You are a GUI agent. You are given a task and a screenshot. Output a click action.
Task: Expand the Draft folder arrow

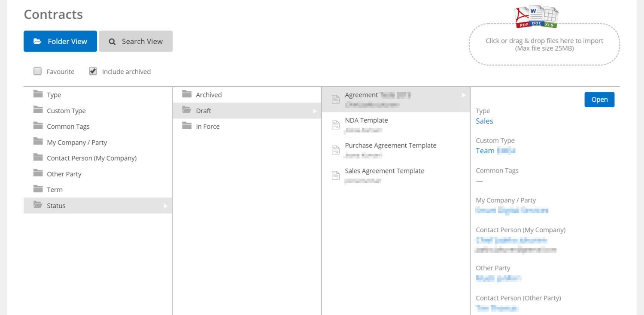[315, 111]
